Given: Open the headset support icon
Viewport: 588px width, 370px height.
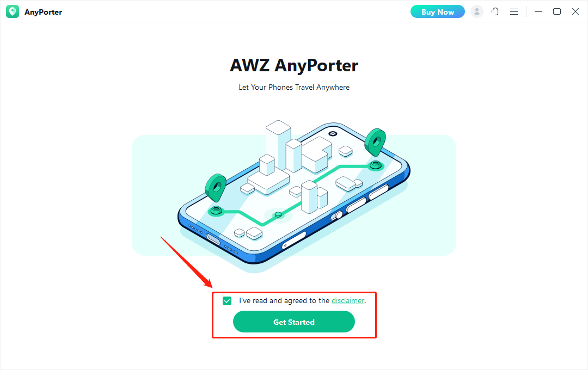Looking at the screenshot, I should tap(495, 11).
